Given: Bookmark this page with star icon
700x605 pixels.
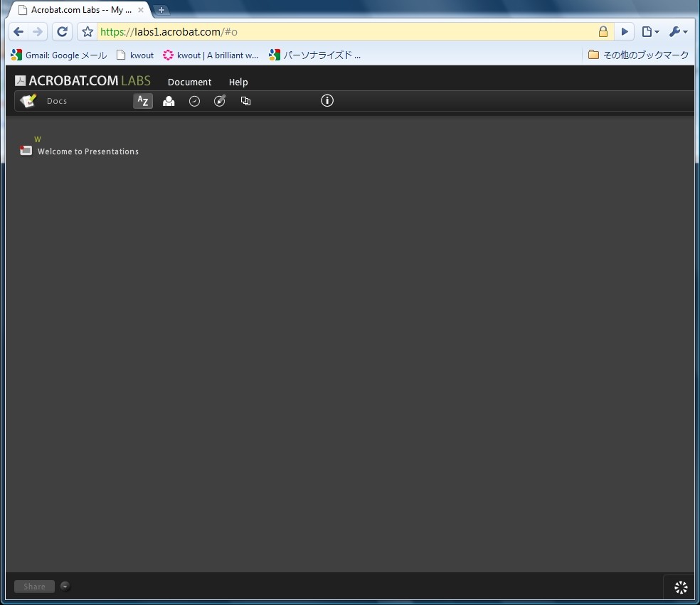Looking at the screenshot, I should click(87, 32).
